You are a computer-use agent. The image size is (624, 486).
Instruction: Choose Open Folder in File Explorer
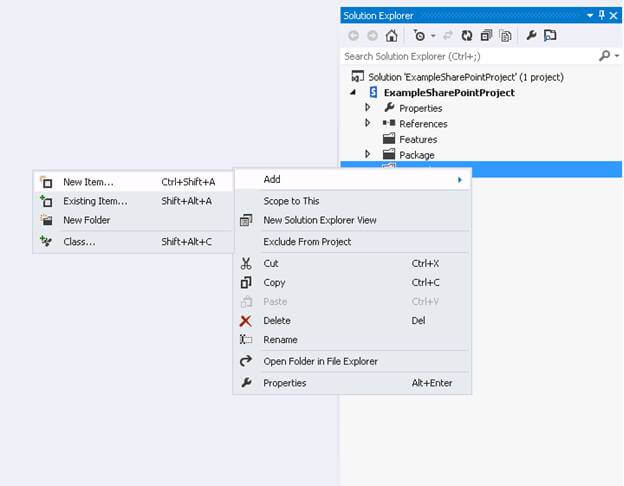click(x=352, y=361)
